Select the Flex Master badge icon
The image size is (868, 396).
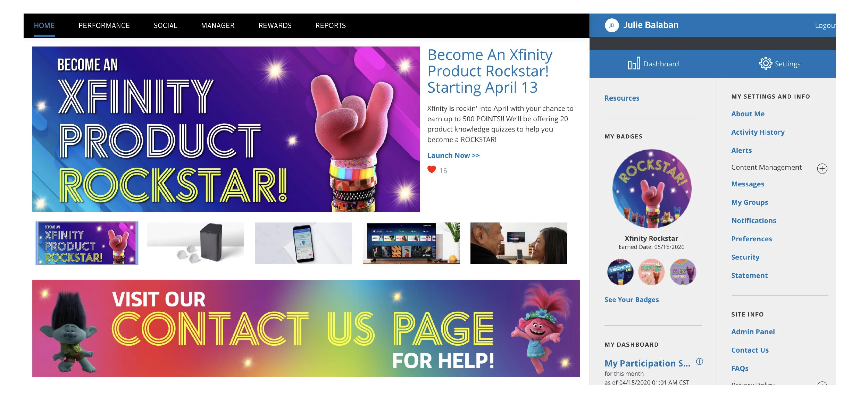tap(683, 272)
